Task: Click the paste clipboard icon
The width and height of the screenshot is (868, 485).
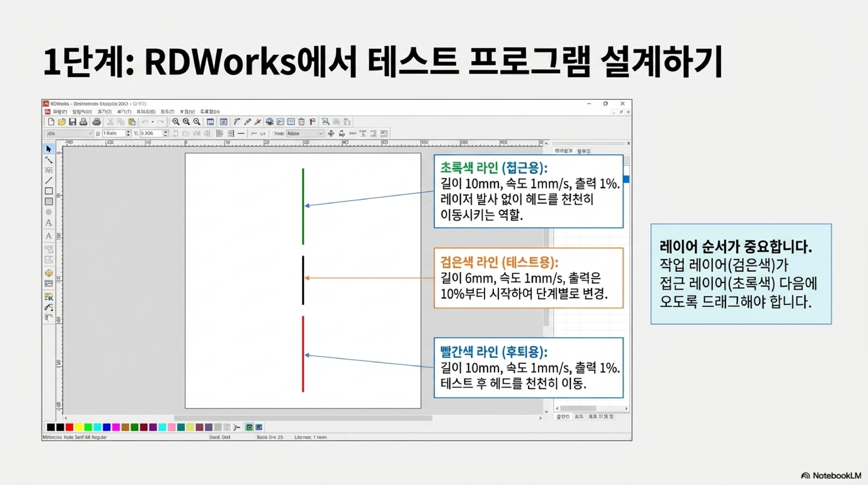Action: [x=132, y=122]
